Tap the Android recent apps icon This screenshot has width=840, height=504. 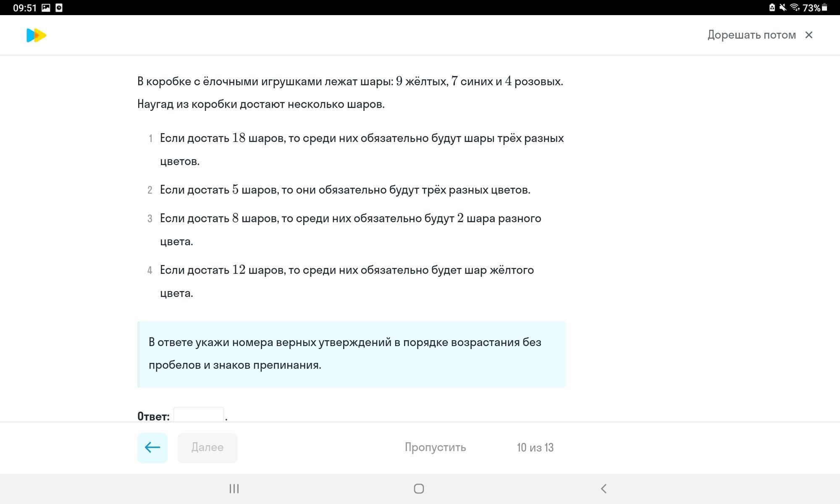[x=234, y=488]
